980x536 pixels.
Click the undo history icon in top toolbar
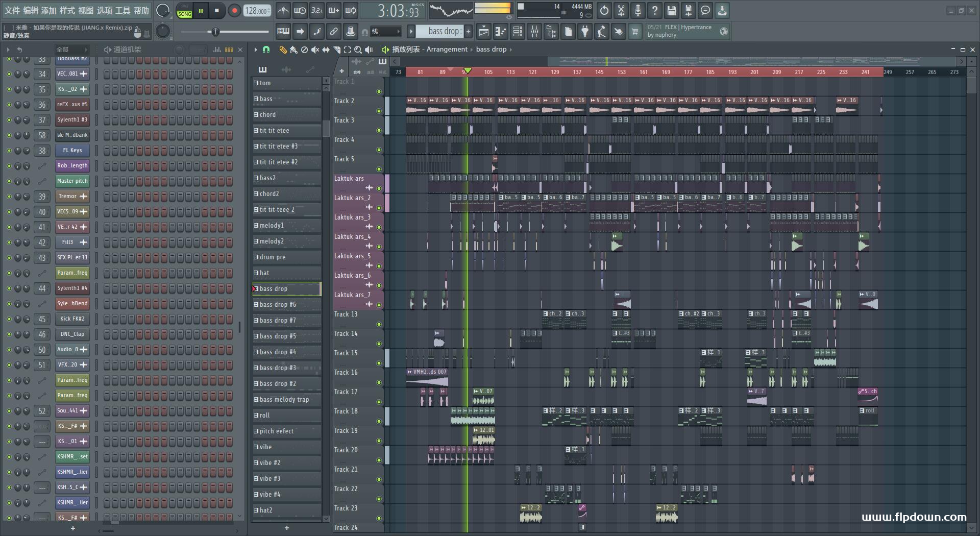[x=604, y=10]
